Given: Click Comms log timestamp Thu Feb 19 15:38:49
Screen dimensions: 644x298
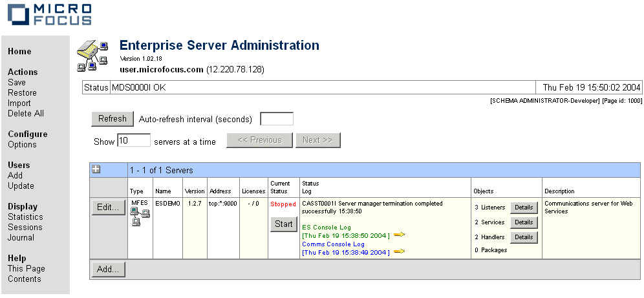Looking at the screenshot, I should pyautogui.click(x=346, y=253).
